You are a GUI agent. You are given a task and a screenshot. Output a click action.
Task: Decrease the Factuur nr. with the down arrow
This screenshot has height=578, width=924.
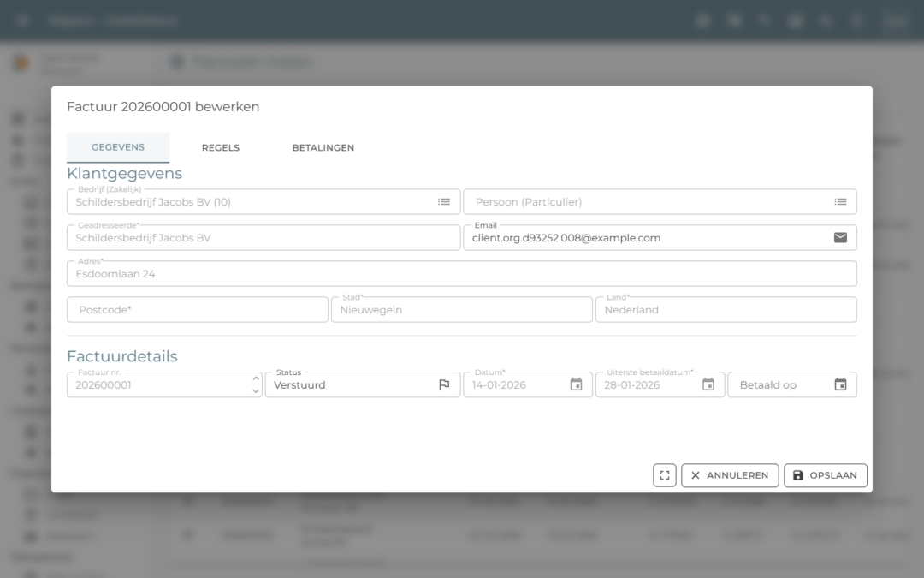pyautogui.click(x=256, y=390)
